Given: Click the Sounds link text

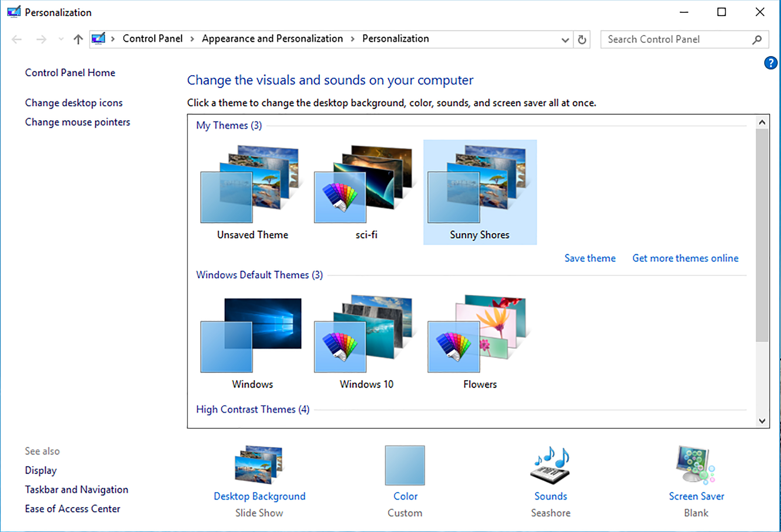Looking at the screenshot, I should [550, 496].
